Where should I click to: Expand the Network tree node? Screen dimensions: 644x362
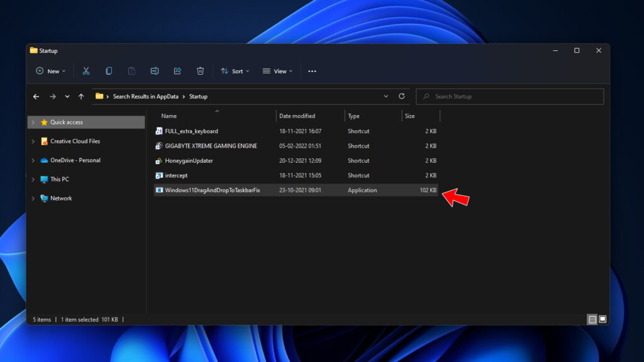[33, 198]
